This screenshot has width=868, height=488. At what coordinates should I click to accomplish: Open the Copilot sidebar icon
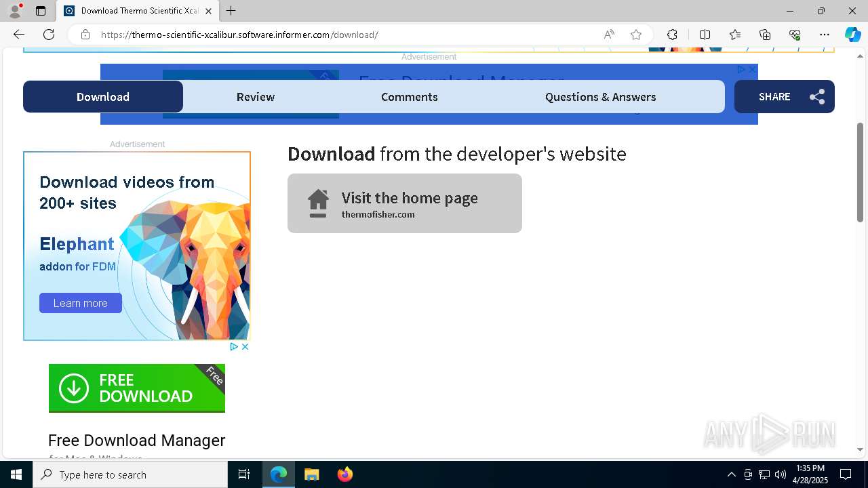852,35
